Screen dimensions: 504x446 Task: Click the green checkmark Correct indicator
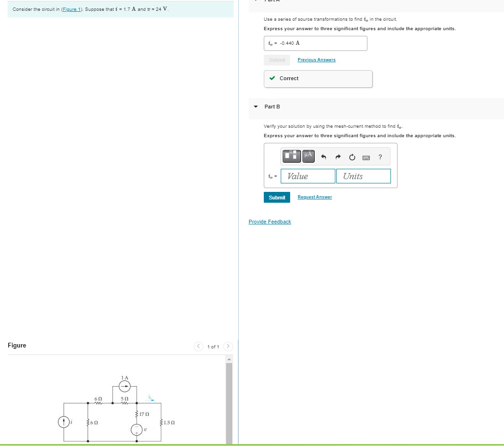coord(272,78)
